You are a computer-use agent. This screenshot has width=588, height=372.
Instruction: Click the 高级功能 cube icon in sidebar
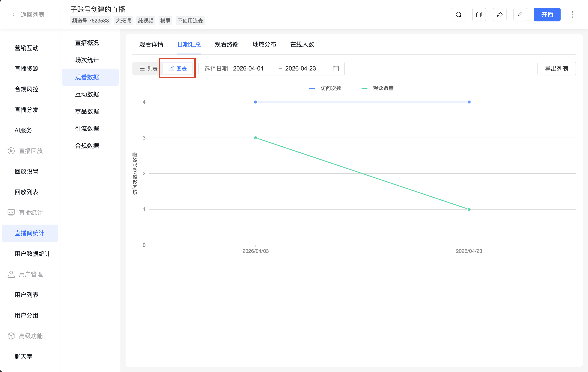click(x=11, y=336)
